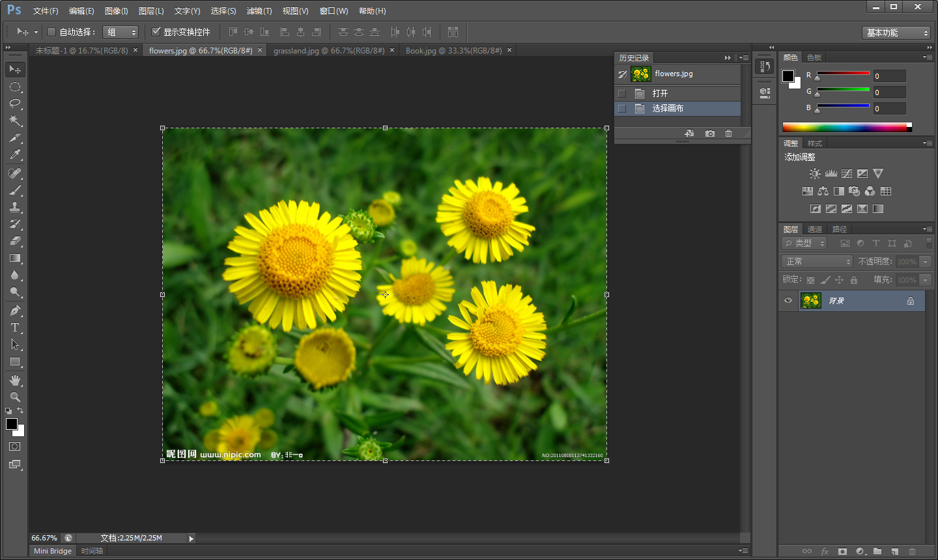This screenshot has height=560, width=938.
Task: Open the 时间轴 panel
Action: click(92, 551)
